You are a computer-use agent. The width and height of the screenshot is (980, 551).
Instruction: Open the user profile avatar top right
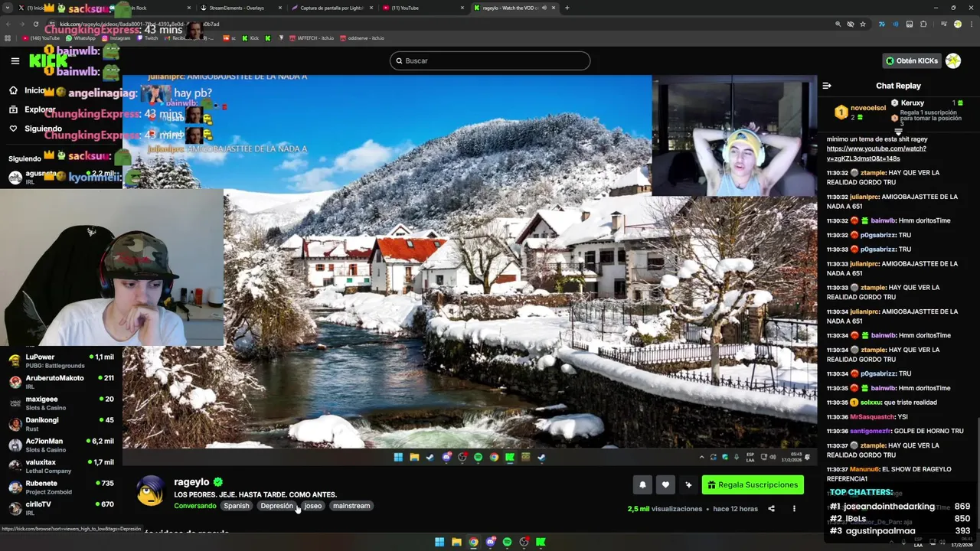point(953,60)
